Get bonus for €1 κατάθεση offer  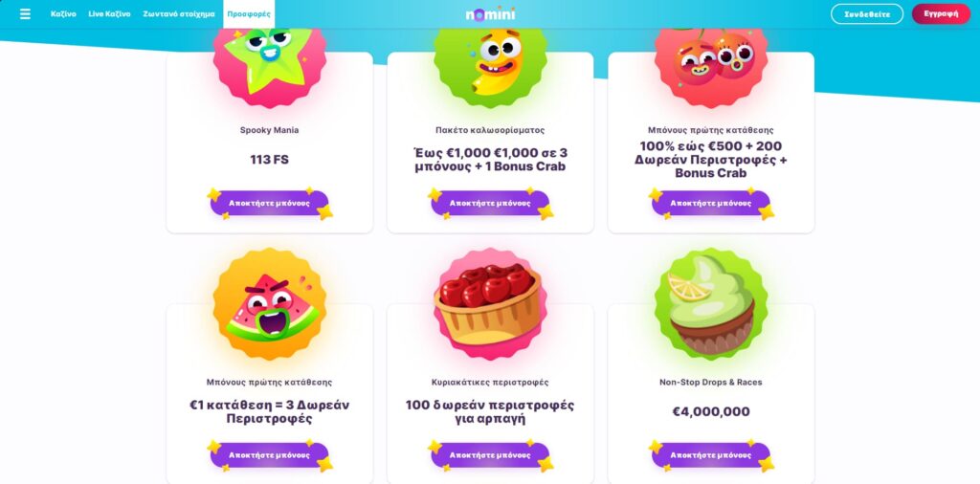269,455
